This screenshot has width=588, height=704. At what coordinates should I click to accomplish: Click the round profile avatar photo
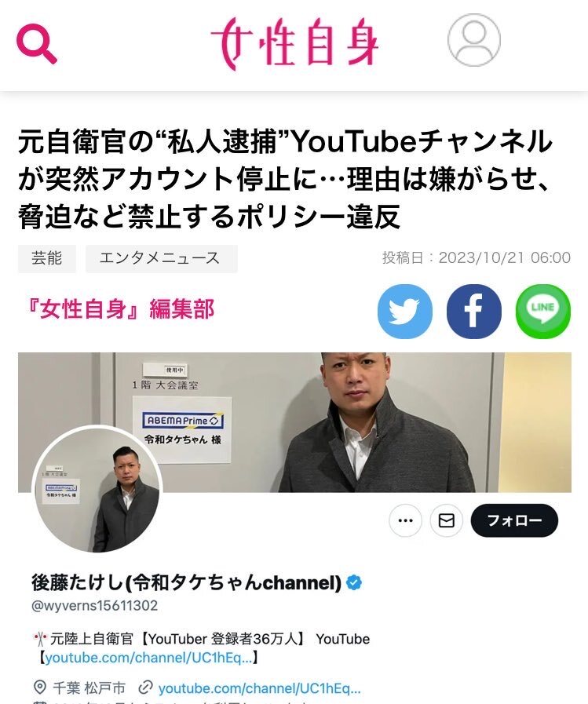(97, 488)
